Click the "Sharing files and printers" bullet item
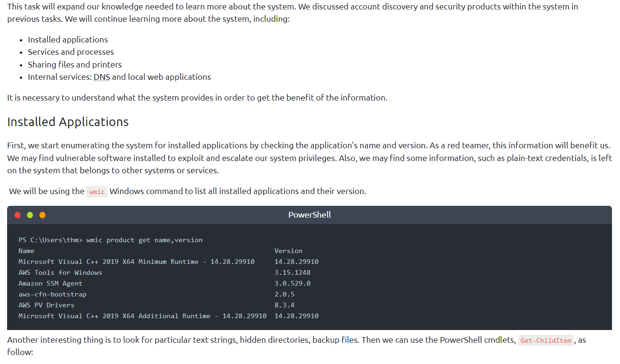 [75, 65]
